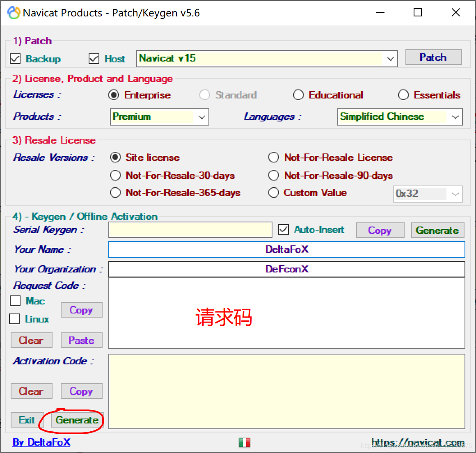476x453 pixels.
Task: Open the Products dropdown showing Premium
Action: pyautogui.click(x=159, y=117)
